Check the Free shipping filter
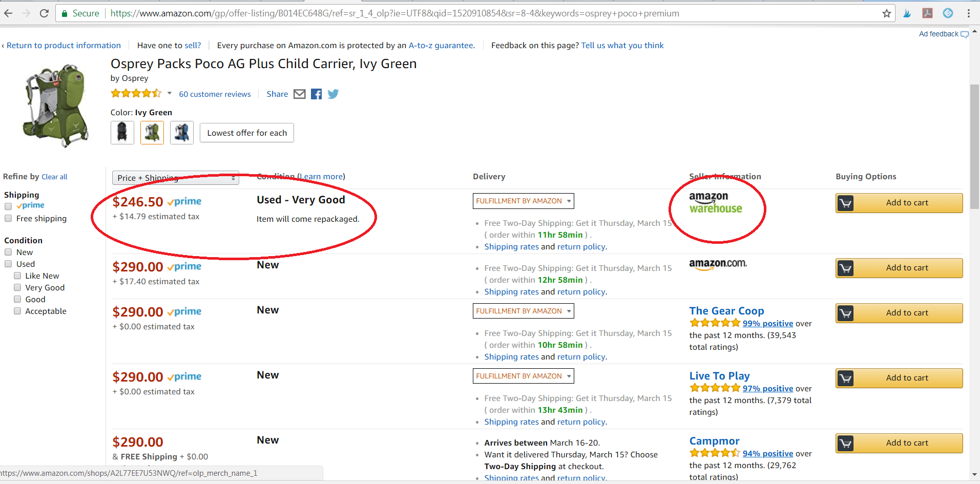This screenshot has width=980, height=484. coord(8,218)
